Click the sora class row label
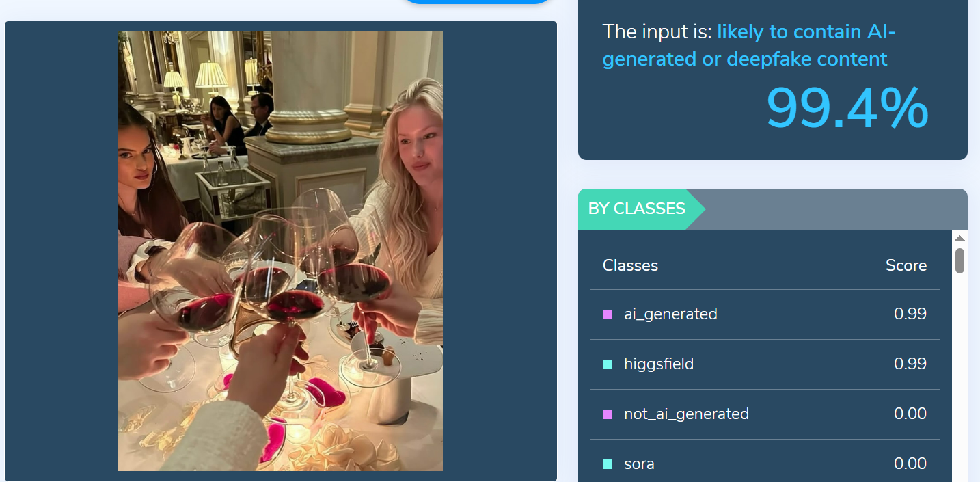Screen dimensions: 980x482 coord(639,464)
